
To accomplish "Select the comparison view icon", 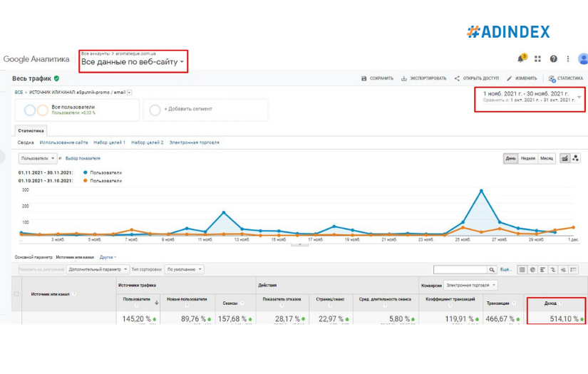I will coord(553,269).
